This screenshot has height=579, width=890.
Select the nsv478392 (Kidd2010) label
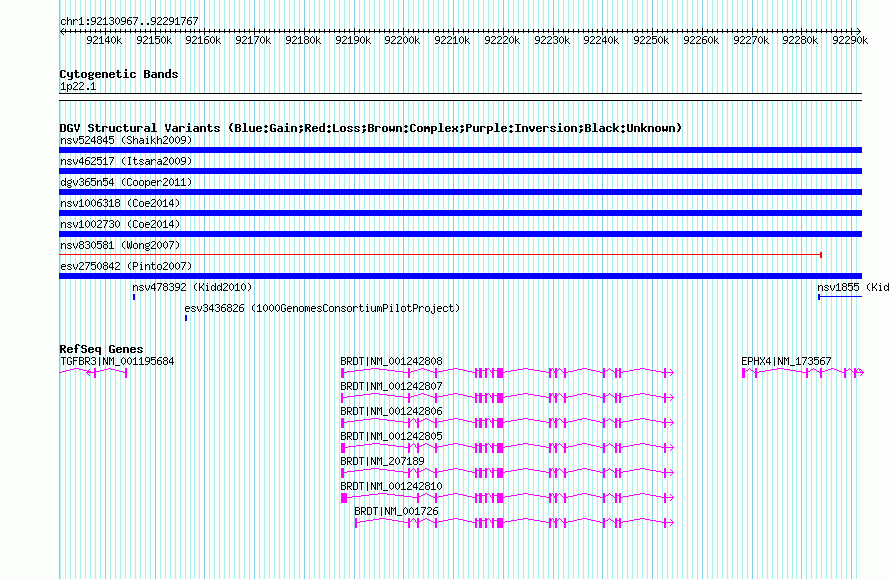(x=192, y=287)
